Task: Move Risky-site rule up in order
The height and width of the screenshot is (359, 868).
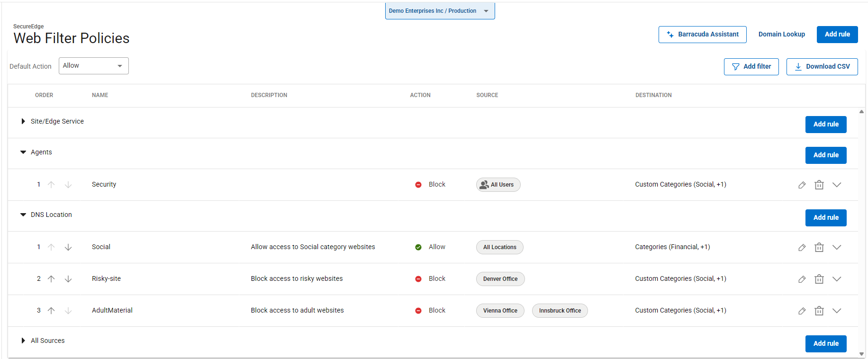Action: (51, 279)
